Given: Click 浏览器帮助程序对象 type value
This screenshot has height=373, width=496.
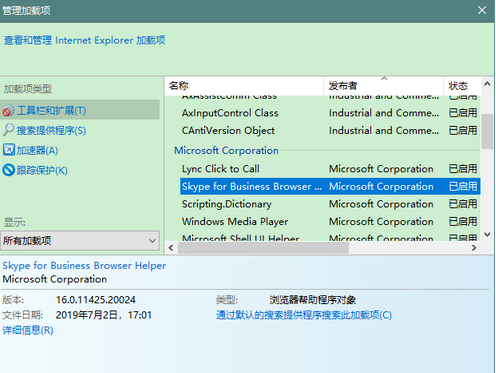Looking at the screenshot, I should pos(313,300).
